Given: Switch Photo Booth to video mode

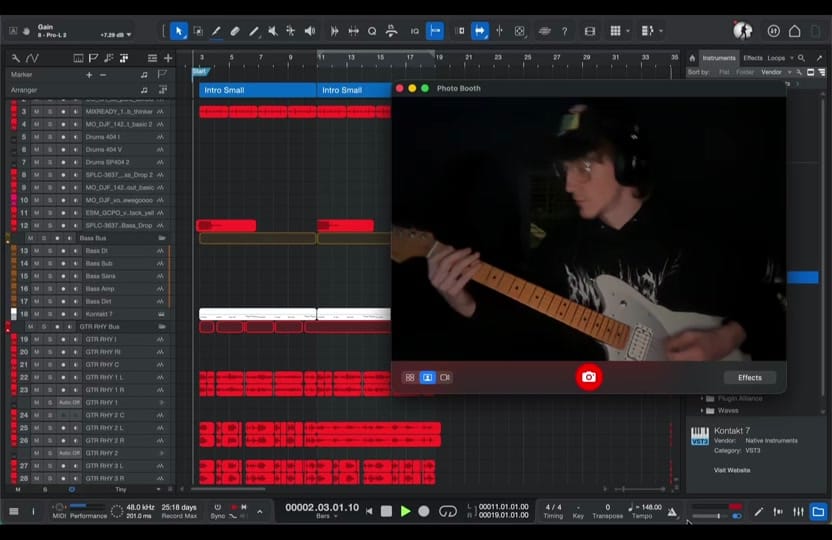Looking at the screenshot, I should (x=445, y=378).
